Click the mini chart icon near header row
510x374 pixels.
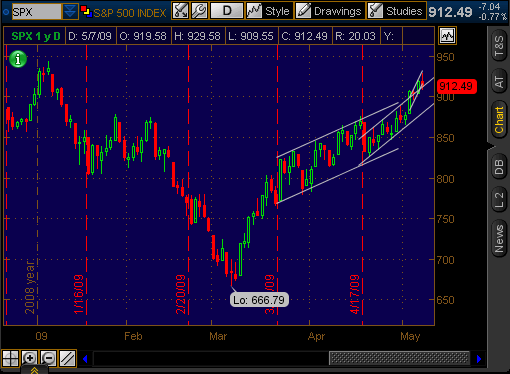point(447,35)
